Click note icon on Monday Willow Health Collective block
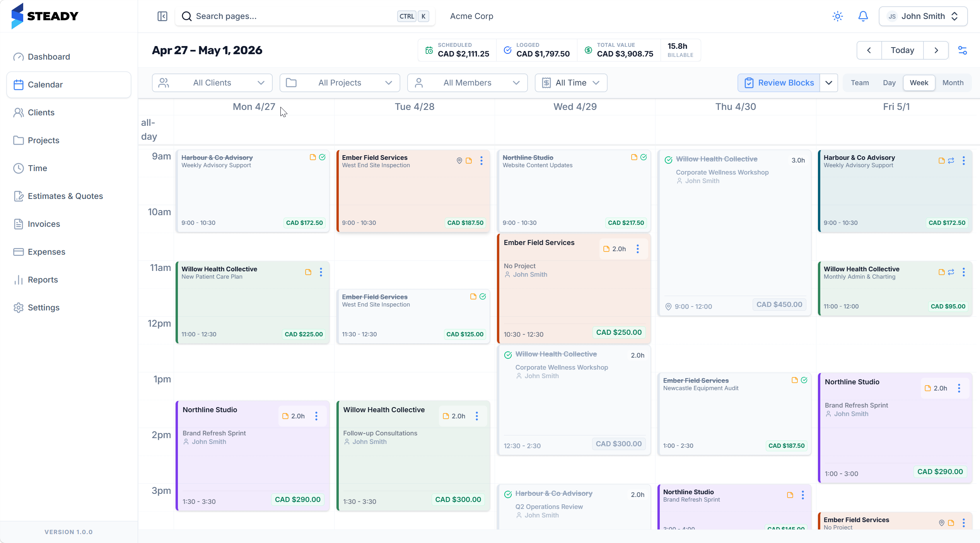Viewport: 980px width, 543px height. coord(308,272)
